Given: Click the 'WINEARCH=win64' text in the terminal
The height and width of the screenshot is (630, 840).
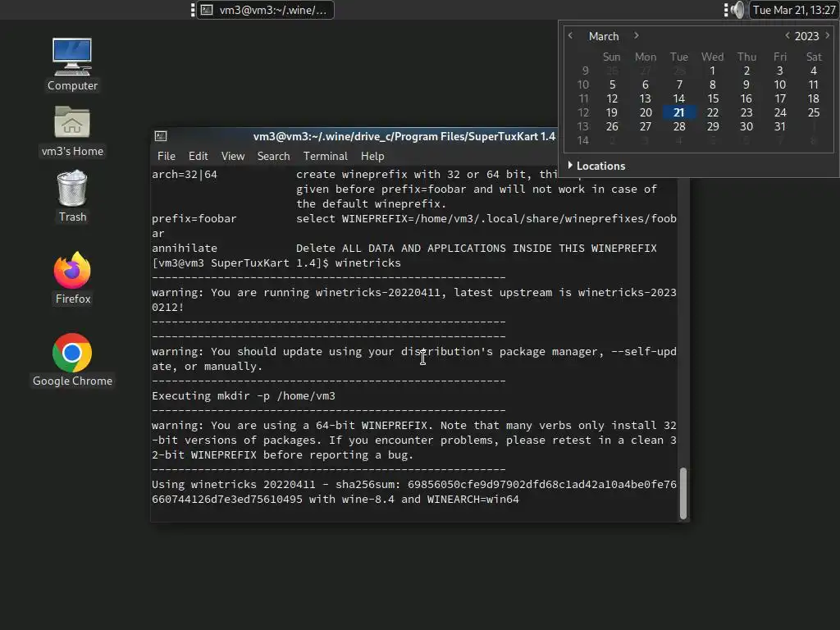Looking at the screenshot, I should [472, 500].
